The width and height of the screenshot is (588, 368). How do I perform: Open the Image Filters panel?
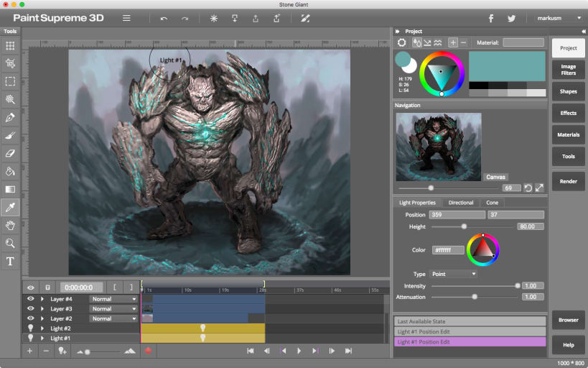568,70
